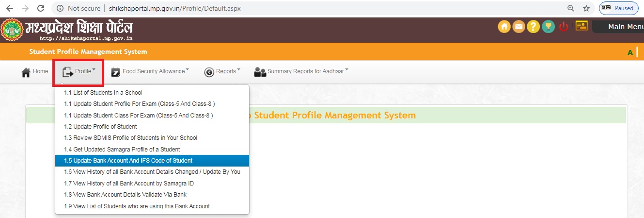Viewport: 644px width, 218px height.
Task: Choose List of Students In a School
Action: (x=103, y=93)
